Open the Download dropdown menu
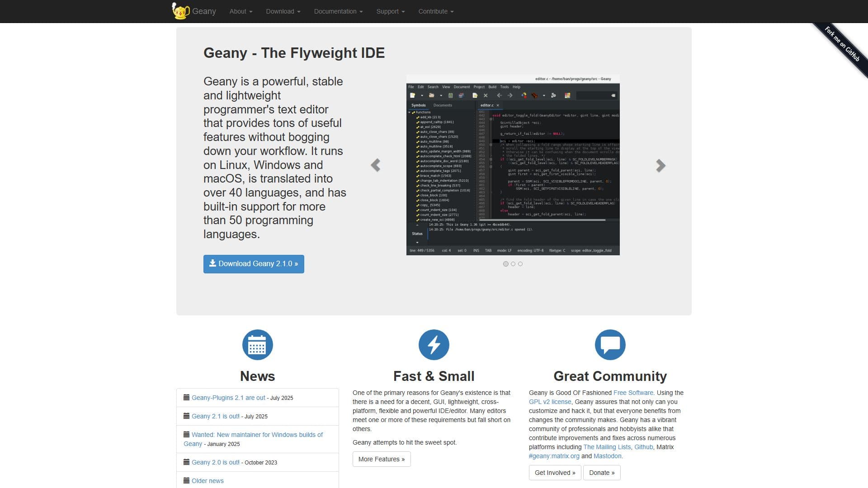The image size is (868, 488). (283, 11)
